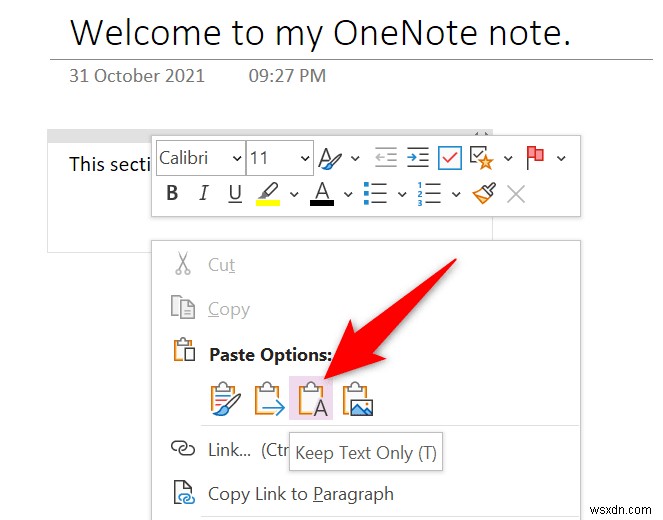Choose Copy from the context menu
Image resolution: width=663 pixels, height=520 pixels.
pyautogui.click(x=366, y=309)
